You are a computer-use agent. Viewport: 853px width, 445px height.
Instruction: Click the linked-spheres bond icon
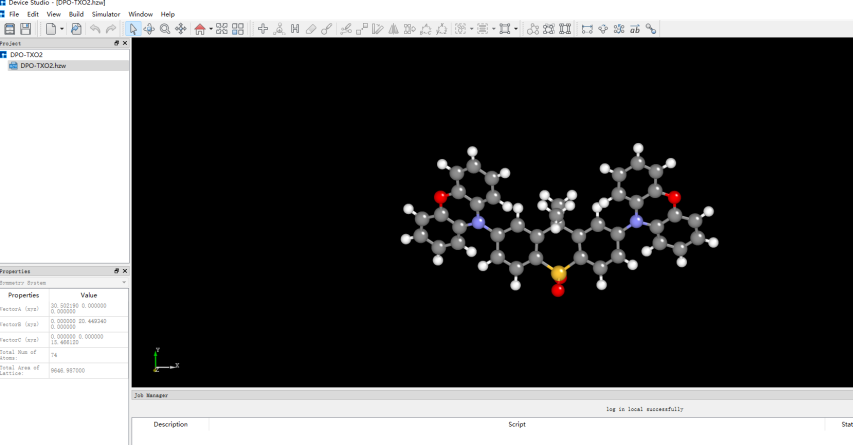[x=651, y=29]
